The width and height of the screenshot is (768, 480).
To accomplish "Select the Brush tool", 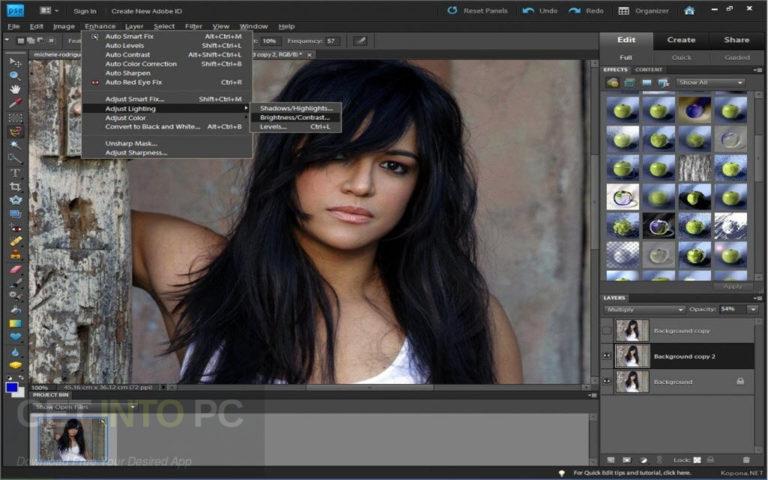I will pos(16,283).
